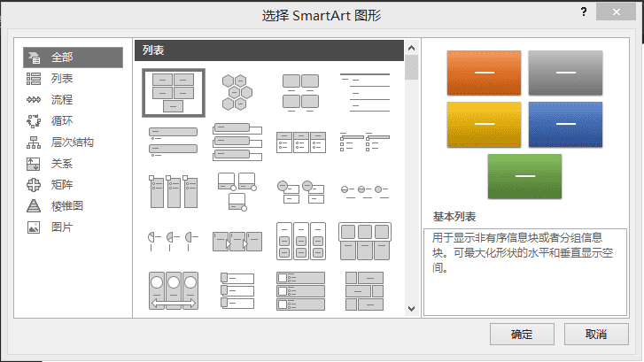This screenshot has height=362, width=644.
Task: Choose the detailed process layout with arrows
Action: (237, 242)
